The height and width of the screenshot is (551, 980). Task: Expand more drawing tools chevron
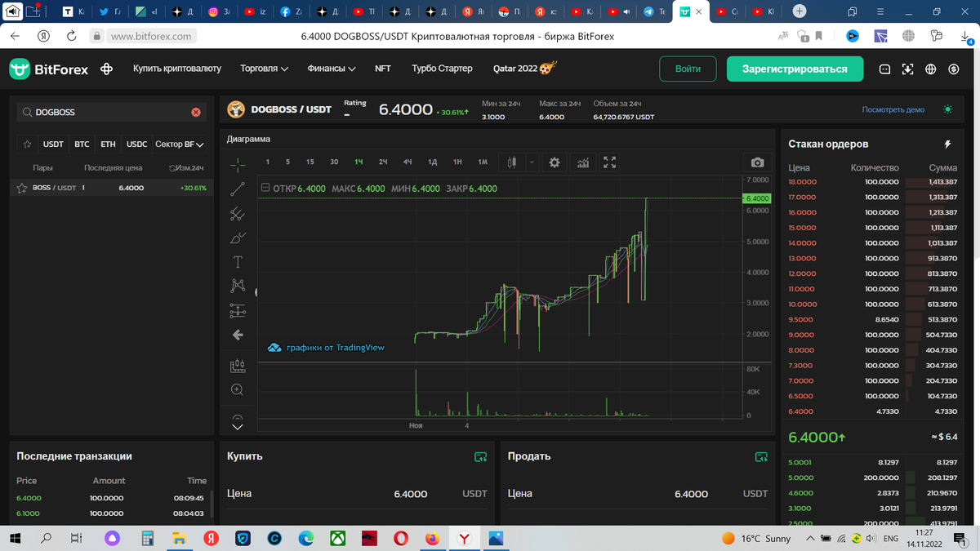click(238, 426)
